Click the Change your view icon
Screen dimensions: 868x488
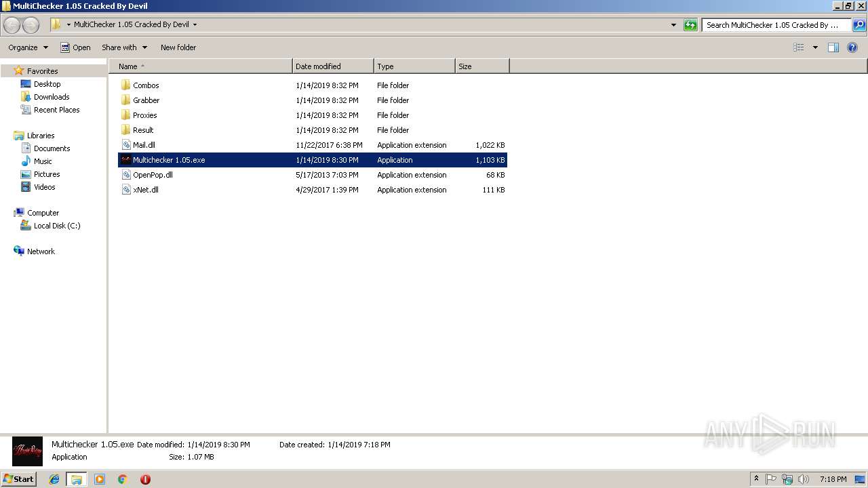[799, 47]
